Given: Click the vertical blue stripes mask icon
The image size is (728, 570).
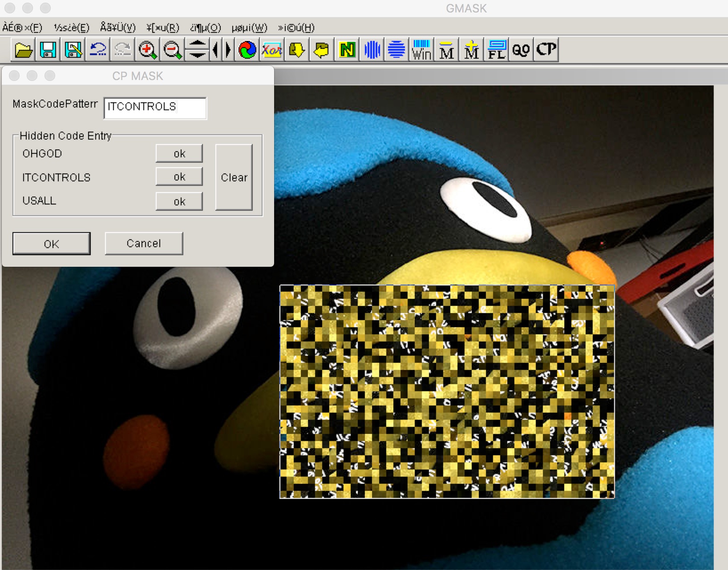Looking at the screenshot, I should coord(372,49).
